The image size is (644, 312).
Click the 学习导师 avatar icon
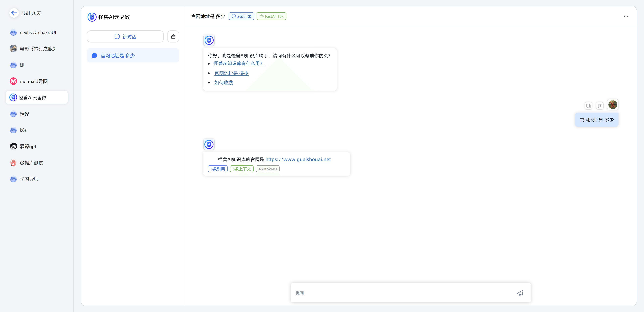point(13,179)
